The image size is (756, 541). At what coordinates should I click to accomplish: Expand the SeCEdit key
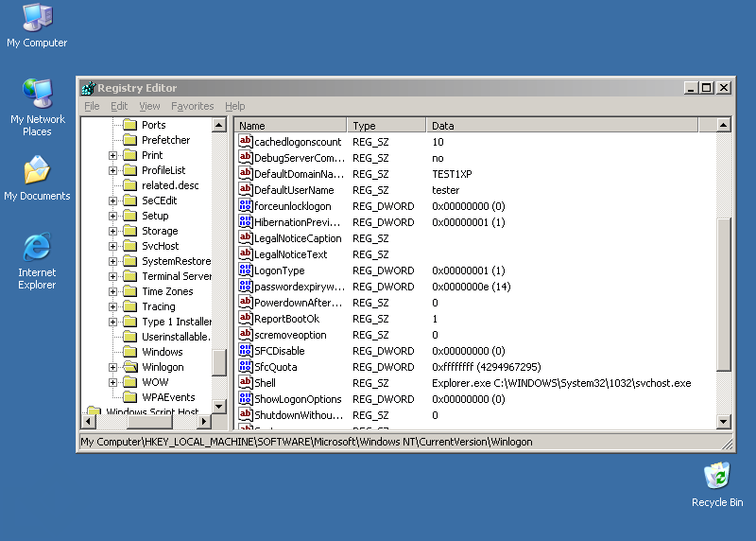point(112,201)
